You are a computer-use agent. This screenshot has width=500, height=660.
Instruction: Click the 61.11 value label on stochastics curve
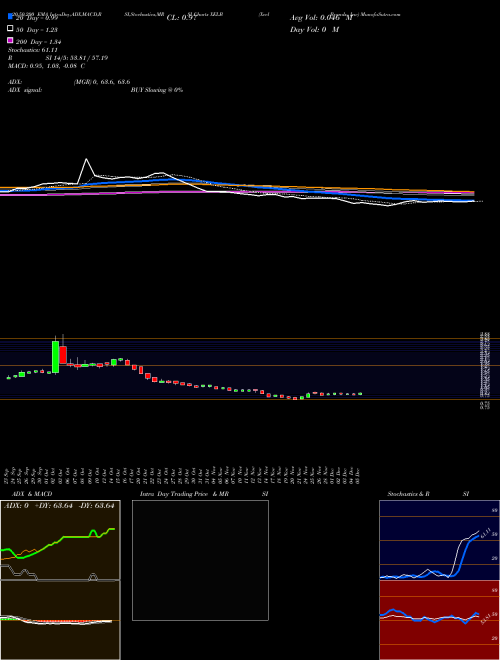pyautogui.click(x=484, y=533)
